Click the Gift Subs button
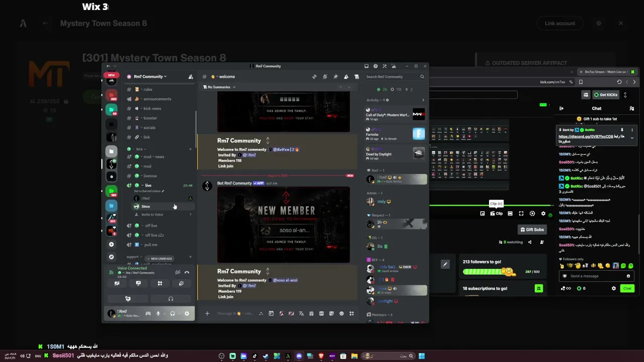644x362 pixels. (x=532, y=230)
